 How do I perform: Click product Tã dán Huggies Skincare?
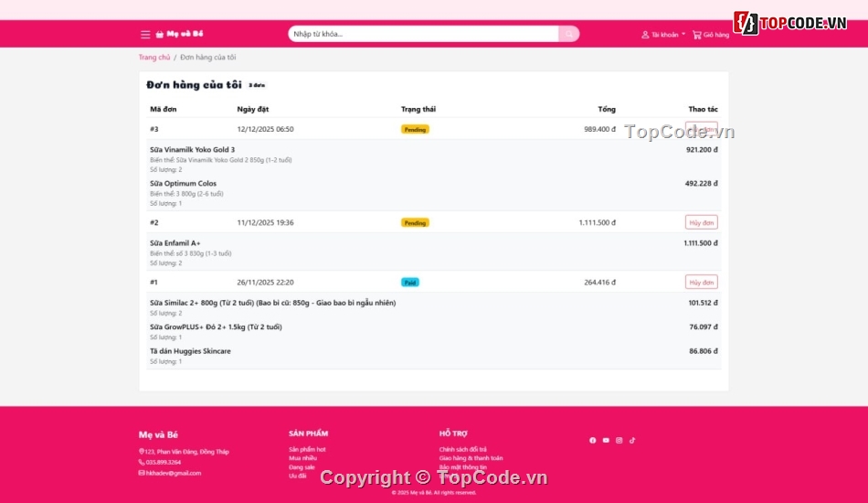[190, 351]
